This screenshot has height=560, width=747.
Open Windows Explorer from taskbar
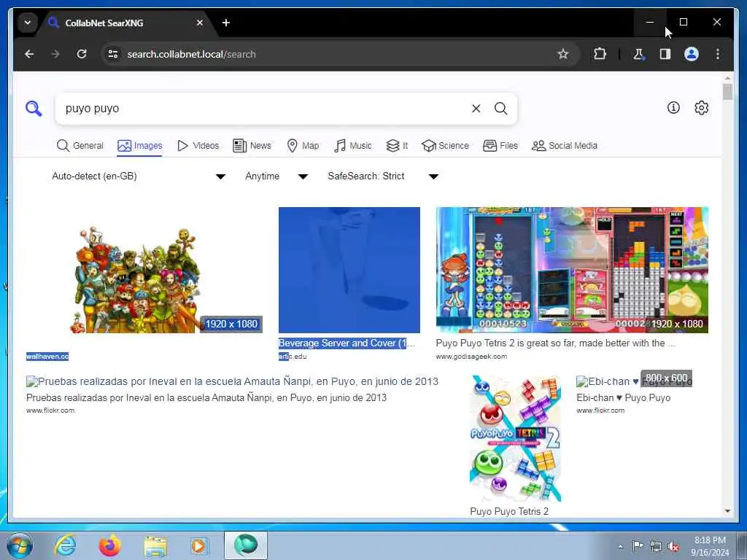click(156, 545)
